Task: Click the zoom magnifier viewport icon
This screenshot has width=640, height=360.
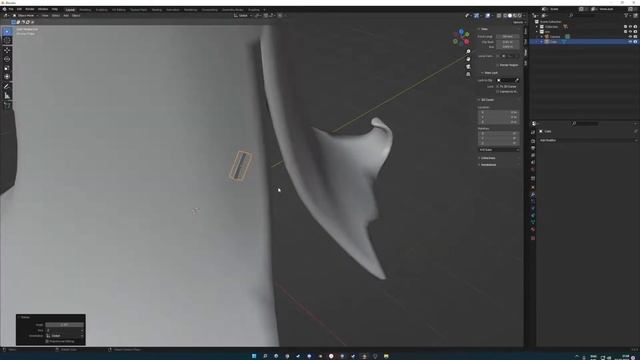Action: click(x=468, y=51)
